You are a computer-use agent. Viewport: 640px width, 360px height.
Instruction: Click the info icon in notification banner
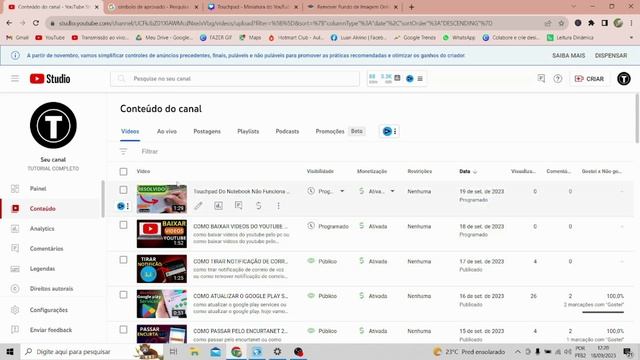(15, 56)
